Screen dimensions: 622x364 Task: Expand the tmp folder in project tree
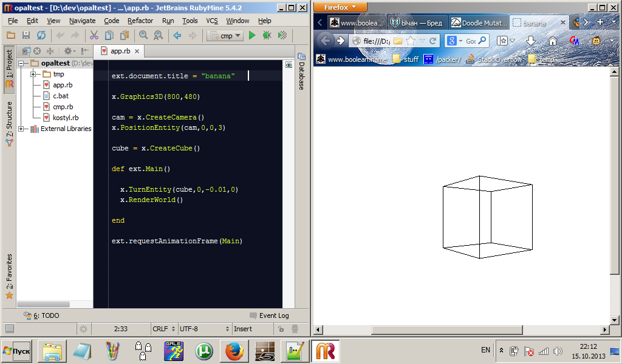[x=33, y=74]
